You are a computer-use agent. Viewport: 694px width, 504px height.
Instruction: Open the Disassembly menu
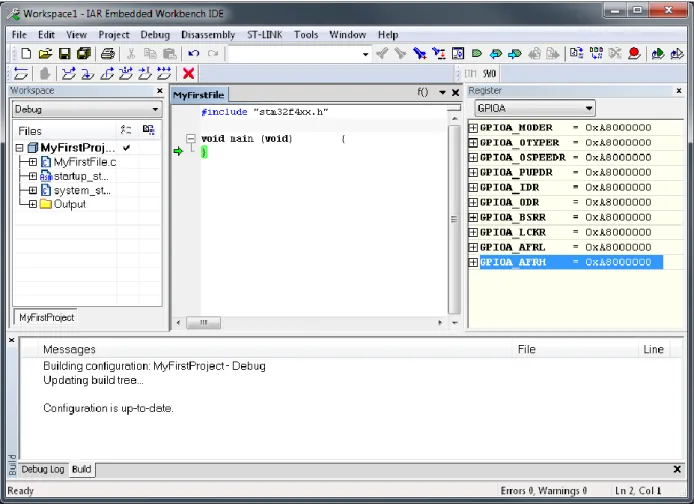[208, 35]
